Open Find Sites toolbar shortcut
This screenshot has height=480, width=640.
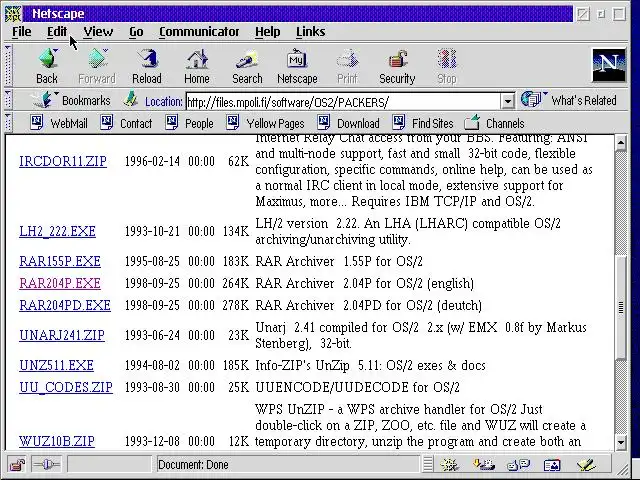(423, 123)
